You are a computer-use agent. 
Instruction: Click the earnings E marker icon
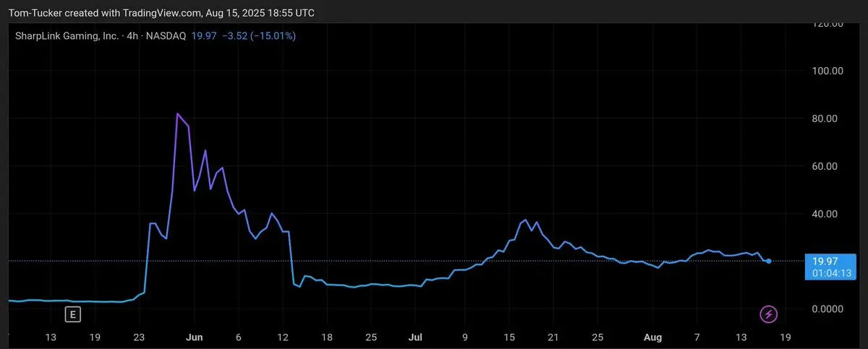(72, 314)
